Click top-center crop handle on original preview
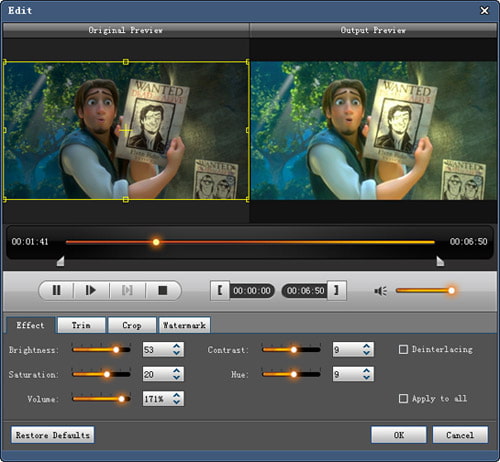500x462 pixels. 126,62
